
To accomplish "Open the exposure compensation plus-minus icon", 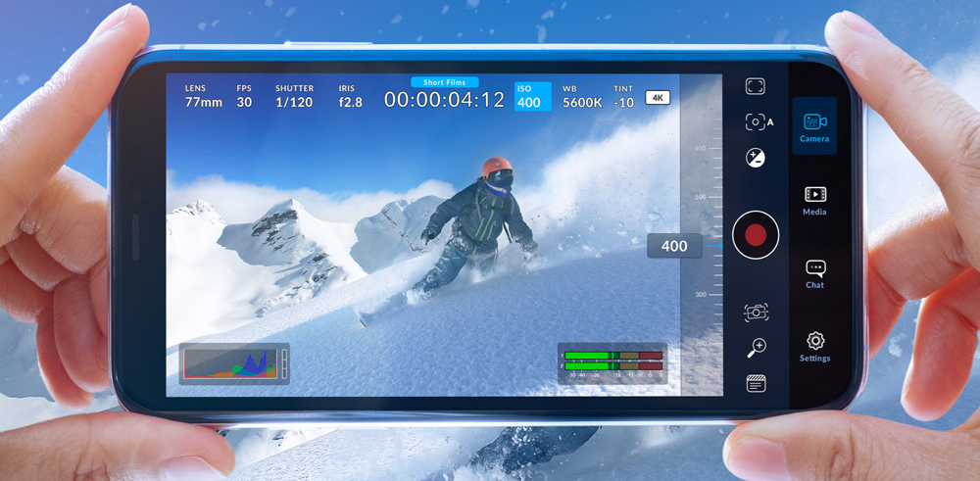I will coord(756,158).
